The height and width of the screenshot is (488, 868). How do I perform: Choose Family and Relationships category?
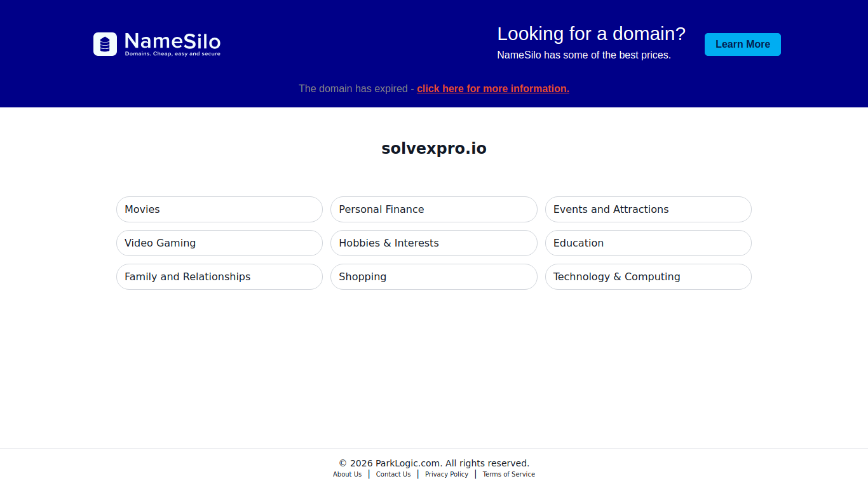[x=219, y=276]
